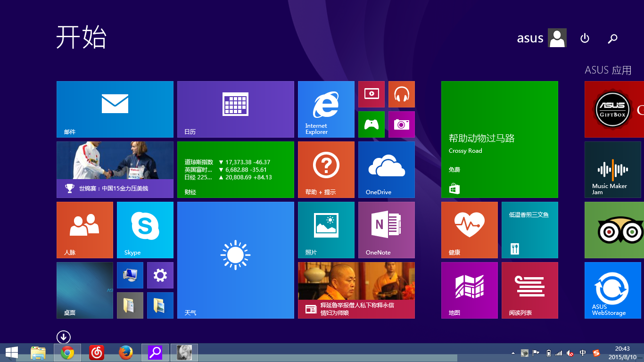Open the 照片 photos tile
This screenshot has width=644, height=362.
[x=326, y=230]
